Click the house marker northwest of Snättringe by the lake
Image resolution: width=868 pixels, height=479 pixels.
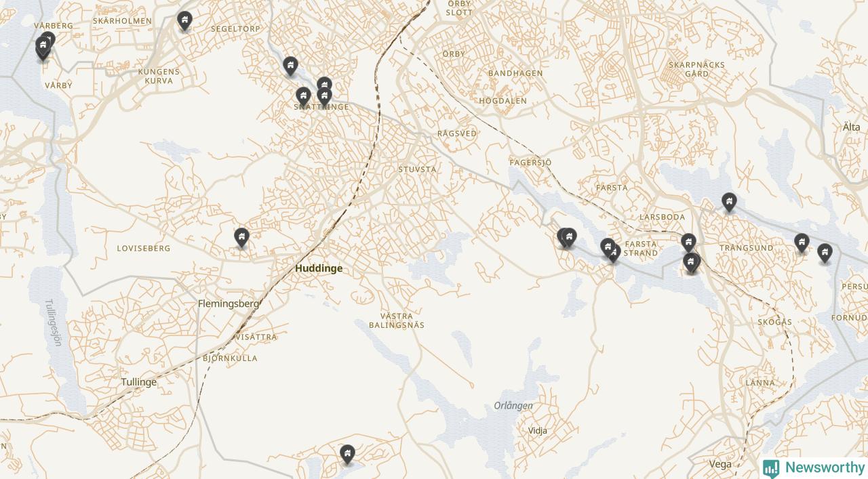290,66
